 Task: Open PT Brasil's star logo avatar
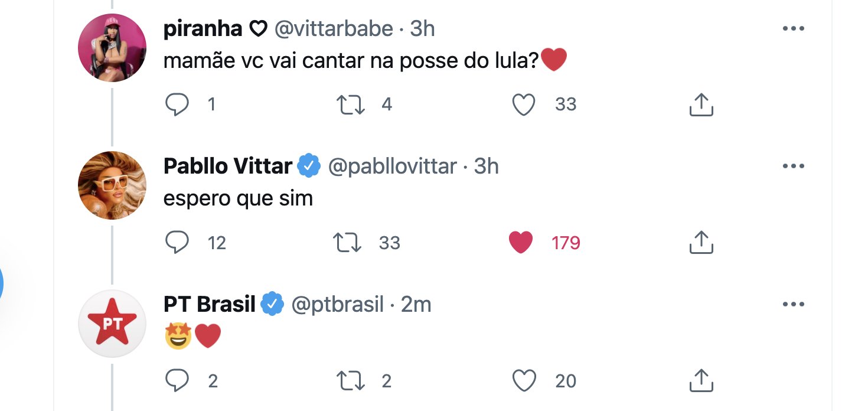tap(112, 324)
